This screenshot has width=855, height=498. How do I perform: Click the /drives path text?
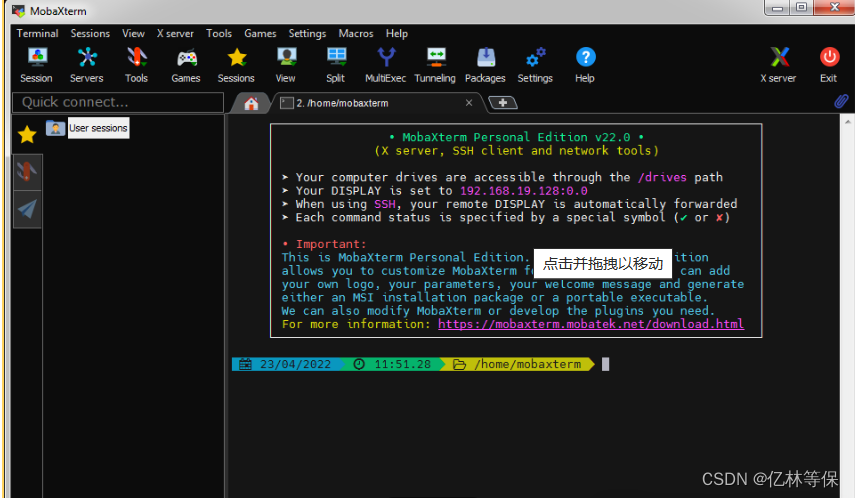(x=663, y=177)
